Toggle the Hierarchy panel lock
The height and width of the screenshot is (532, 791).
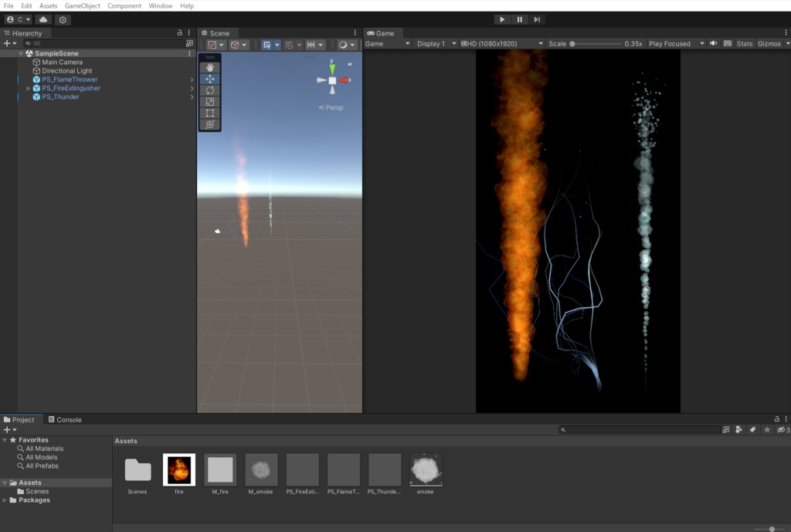(x=180, y=33)
